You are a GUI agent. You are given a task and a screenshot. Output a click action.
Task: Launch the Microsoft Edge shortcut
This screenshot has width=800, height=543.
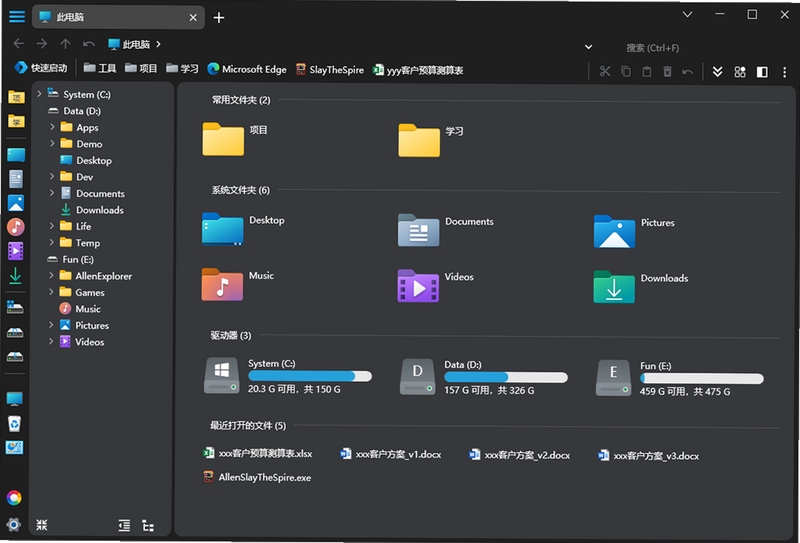tap(247, 69)
